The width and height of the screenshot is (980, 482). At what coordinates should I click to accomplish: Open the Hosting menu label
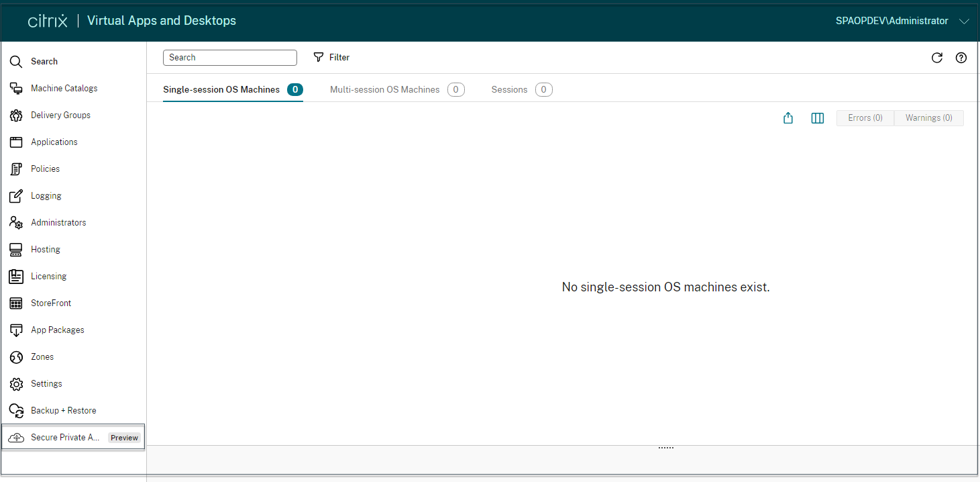click(x=46, y=250)
